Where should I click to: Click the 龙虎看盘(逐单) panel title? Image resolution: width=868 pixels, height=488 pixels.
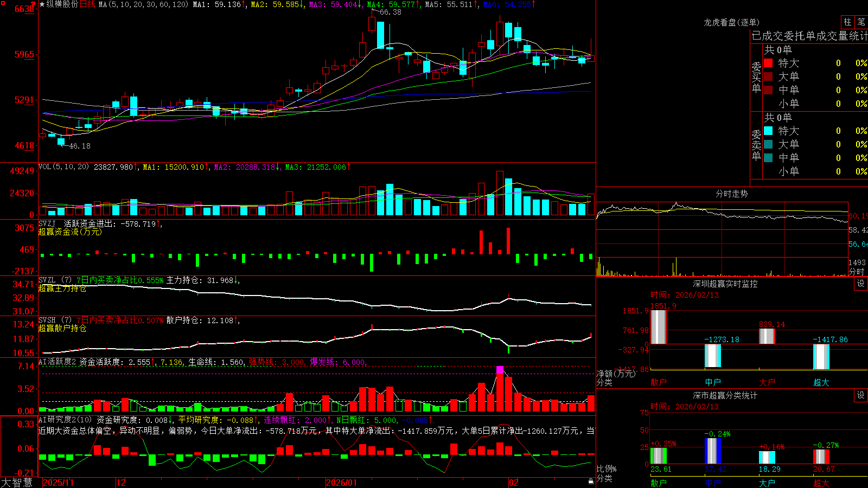tap(731, 22)
